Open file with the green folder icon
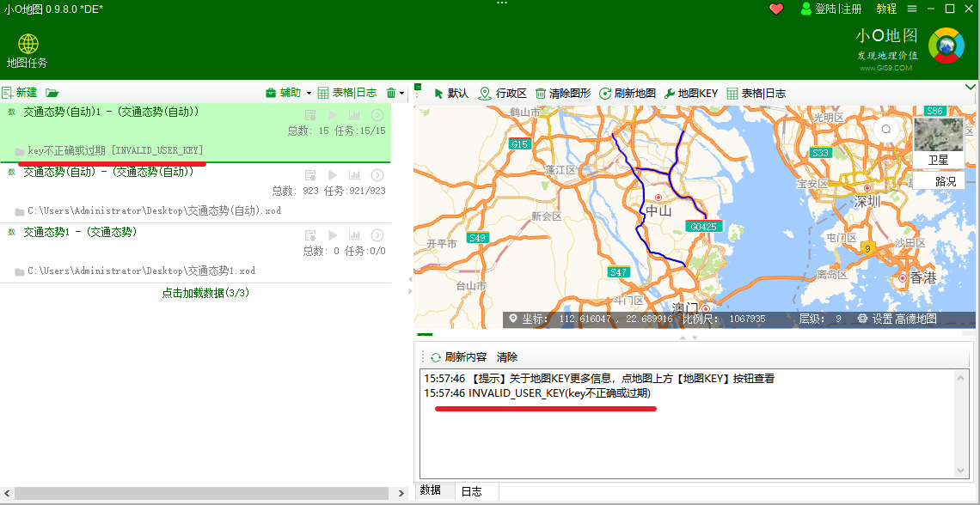This screenshot has height=505, width=980. point(52,93)
